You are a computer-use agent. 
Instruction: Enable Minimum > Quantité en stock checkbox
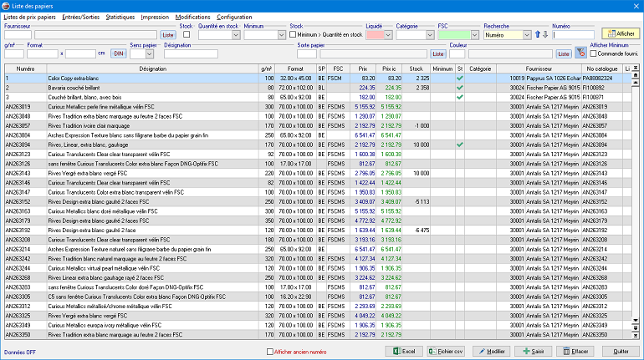tap(293, 34)
